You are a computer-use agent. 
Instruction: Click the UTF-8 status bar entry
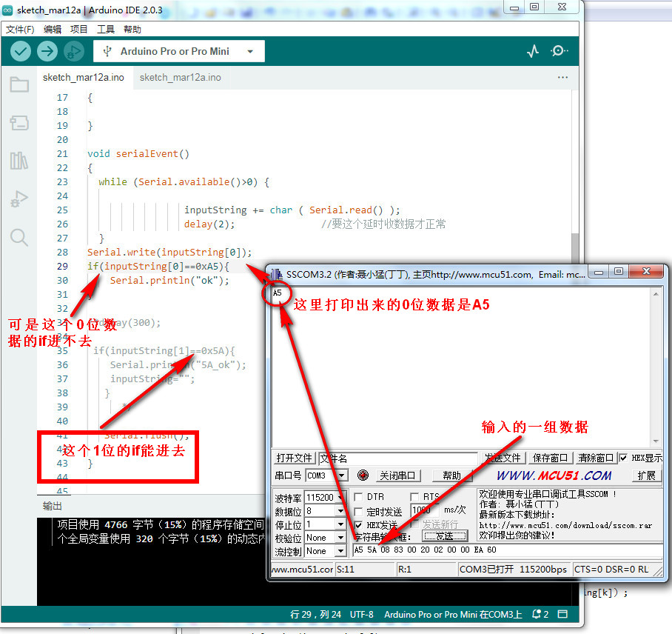(x=361, y=614)
